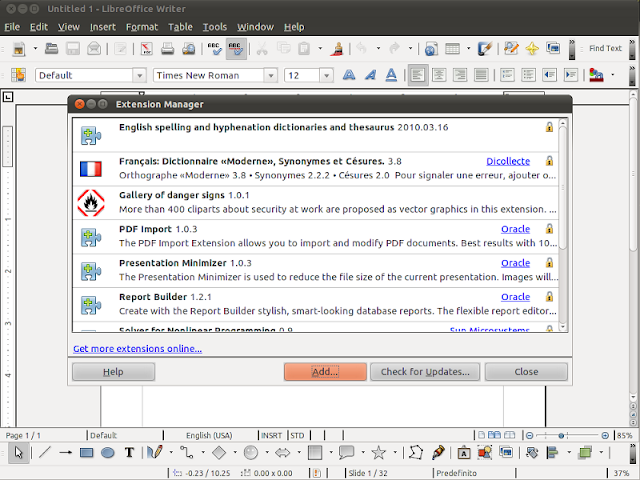This screenshot has width=640, height=480.
Task: Open a file with the Open icon
Action: [x=51, y=49]
